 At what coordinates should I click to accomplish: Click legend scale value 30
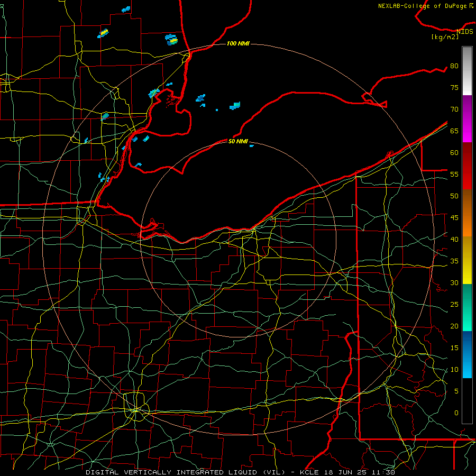tap(454, 283)
